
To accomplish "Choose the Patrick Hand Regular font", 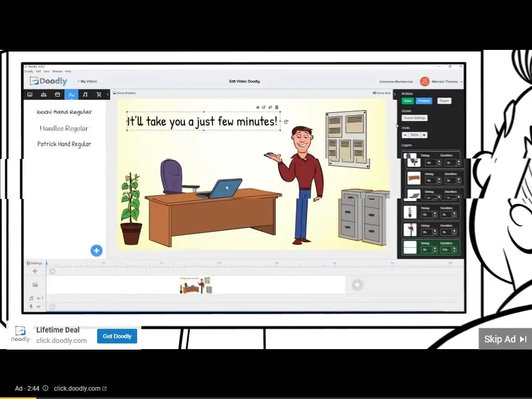I will click(x=64, y=144).
